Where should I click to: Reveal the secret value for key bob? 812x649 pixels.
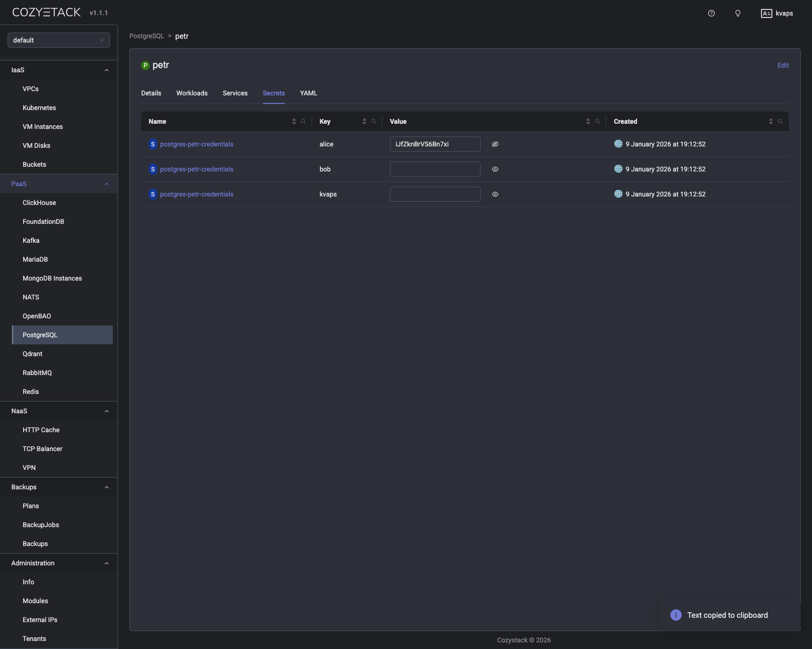coord(495,169)
